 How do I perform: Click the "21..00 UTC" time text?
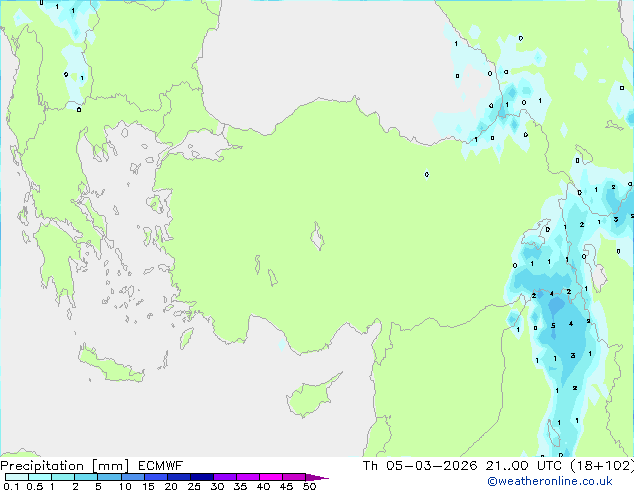pos(524,466)
